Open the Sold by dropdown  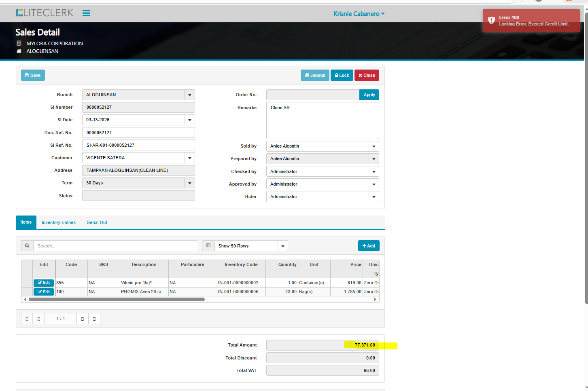coord(374,146)
